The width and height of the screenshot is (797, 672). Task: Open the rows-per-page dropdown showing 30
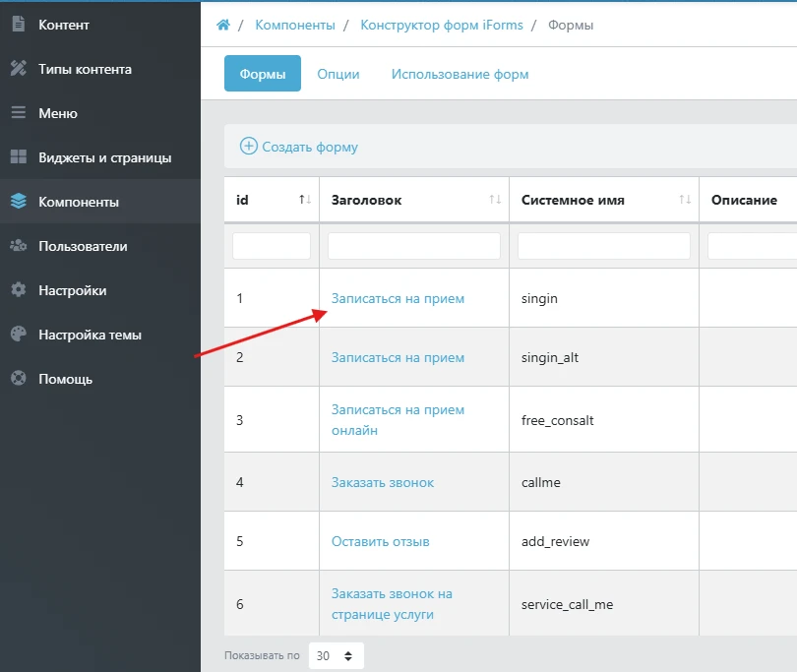click(x=336, y=655)
